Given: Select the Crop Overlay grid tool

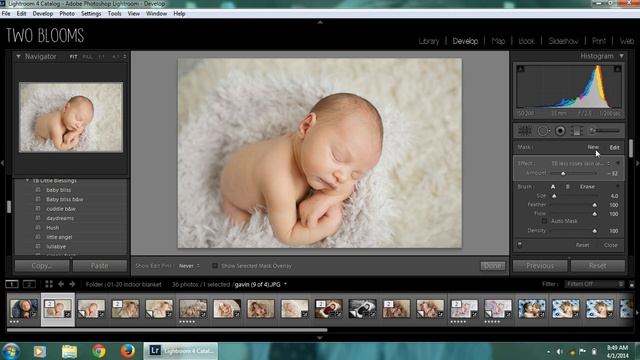Looking at the screenshot, I should 524,131.
